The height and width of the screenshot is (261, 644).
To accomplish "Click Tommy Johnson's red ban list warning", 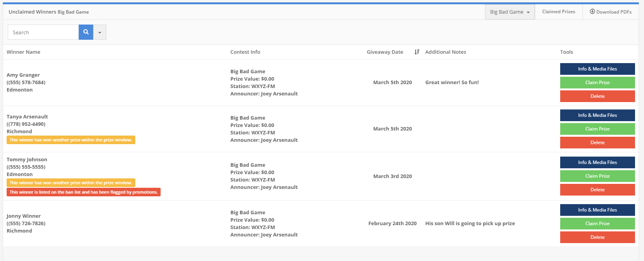I will point(83,192).
